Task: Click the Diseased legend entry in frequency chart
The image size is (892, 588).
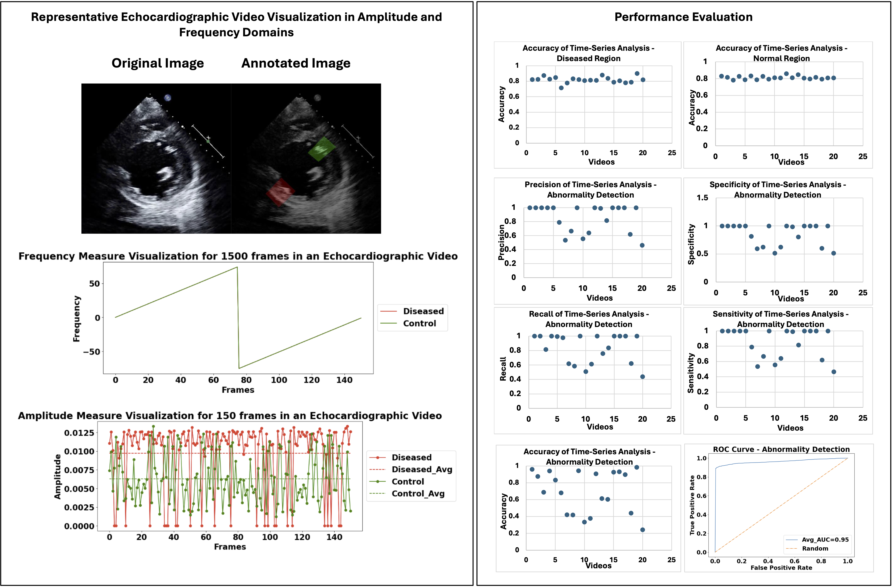Action: point(423,311)
